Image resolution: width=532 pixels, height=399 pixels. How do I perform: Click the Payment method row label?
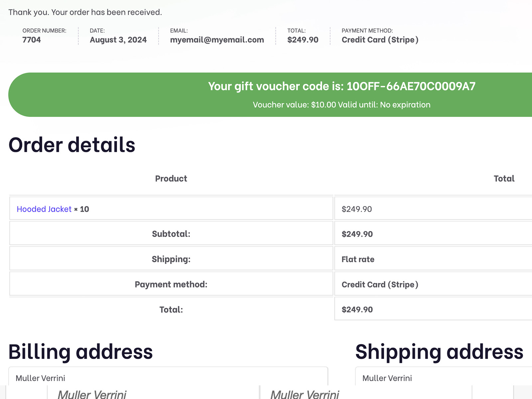click(171, 285)
